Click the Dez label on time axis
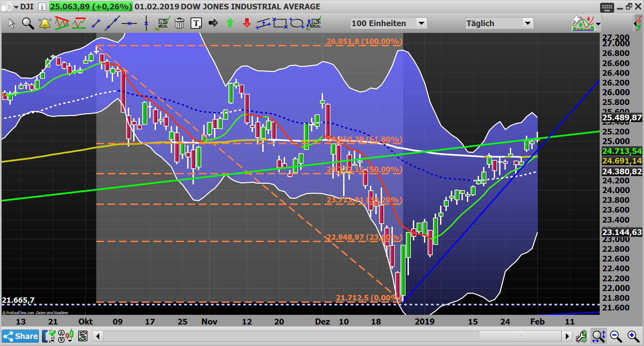The image size is (644, 346). 322,322
